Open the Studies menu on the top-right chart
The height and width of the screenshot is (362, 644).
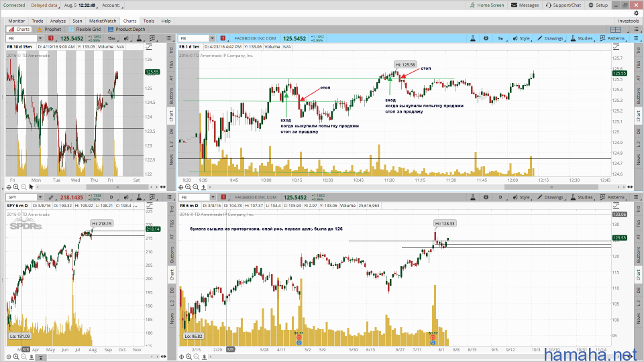[582, 39]
